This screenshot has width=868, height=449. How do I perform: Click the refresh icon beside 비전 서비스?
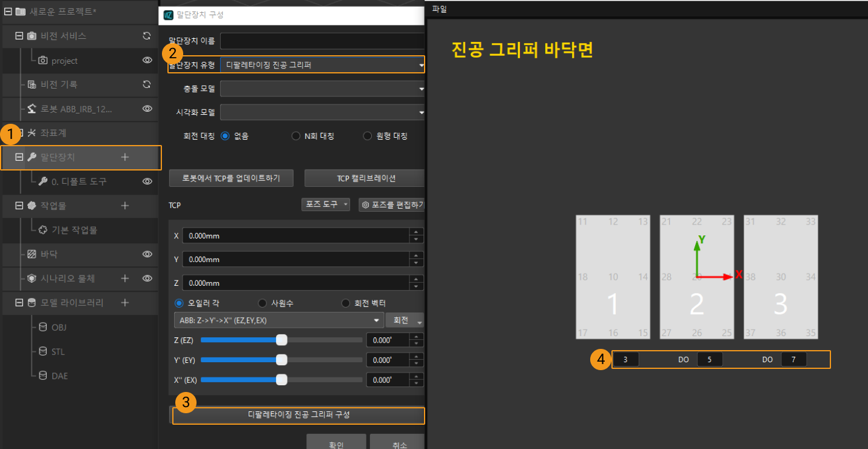[x=146, y=36]
